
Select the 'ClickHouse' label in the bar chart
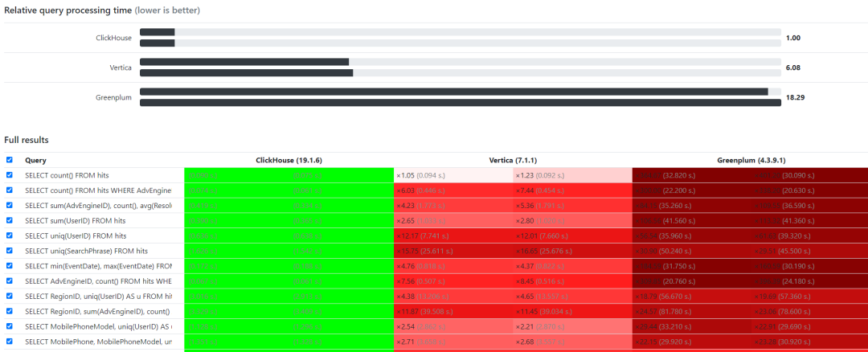(x=113, y=39)
